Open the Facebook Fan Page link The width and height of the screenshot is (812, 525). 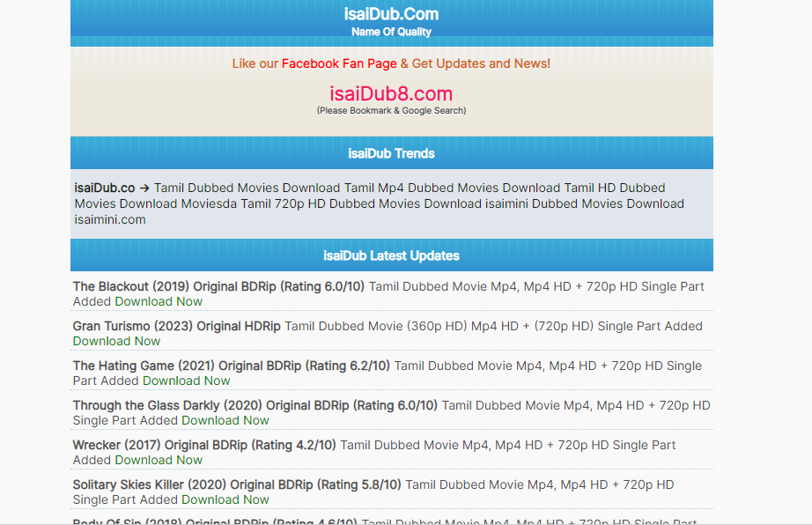[x=339, y=63]
